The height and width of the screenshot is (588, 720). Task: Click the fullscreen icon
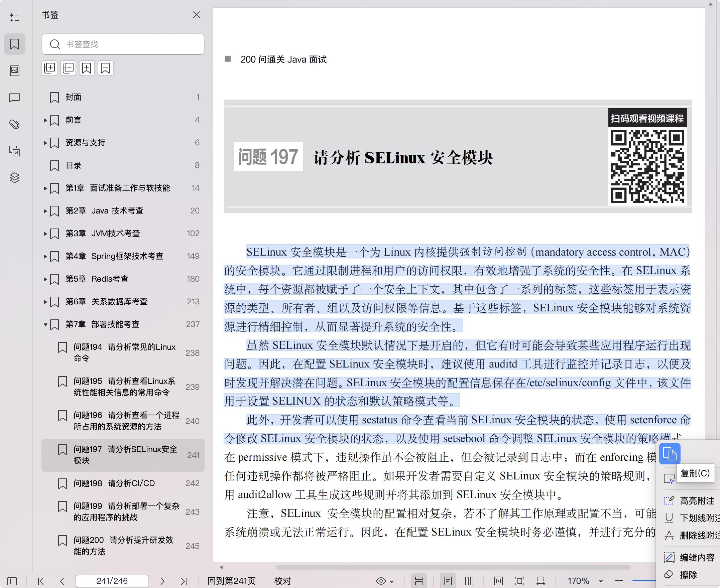[x=520, y=581]
